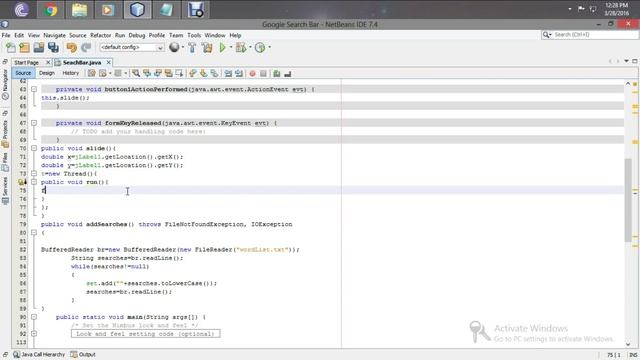
Task: Open the File menu
Action: (6, 36)
